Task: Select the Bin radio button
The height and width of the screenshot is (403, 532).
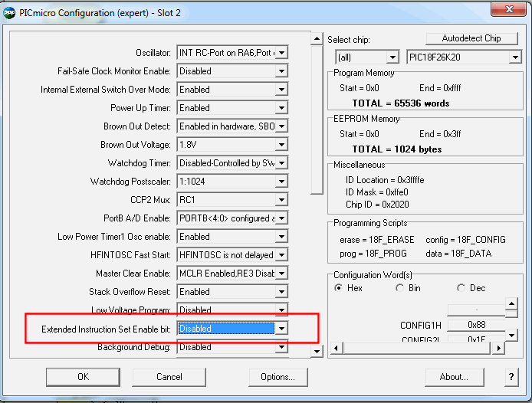Action: pyautogui.click(x=399, y=288)
